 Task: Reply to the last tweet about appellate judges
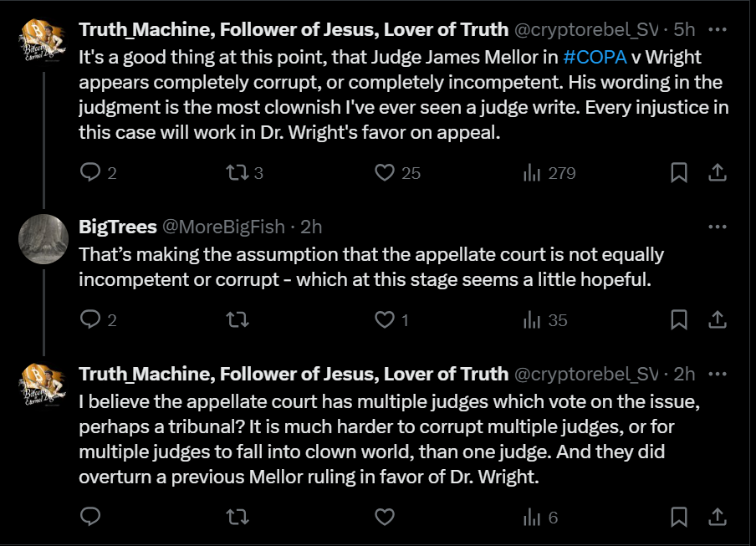[x=90, y=518]
